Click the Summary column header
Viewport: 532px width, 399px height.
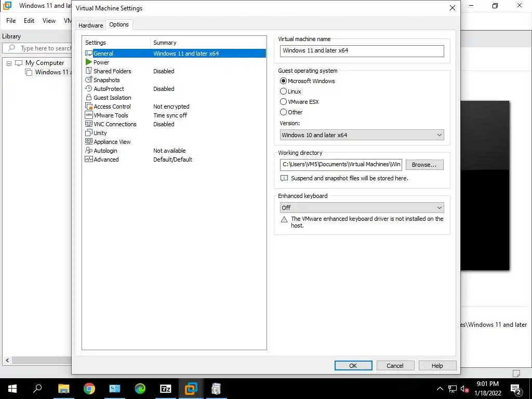pos(208,43)
